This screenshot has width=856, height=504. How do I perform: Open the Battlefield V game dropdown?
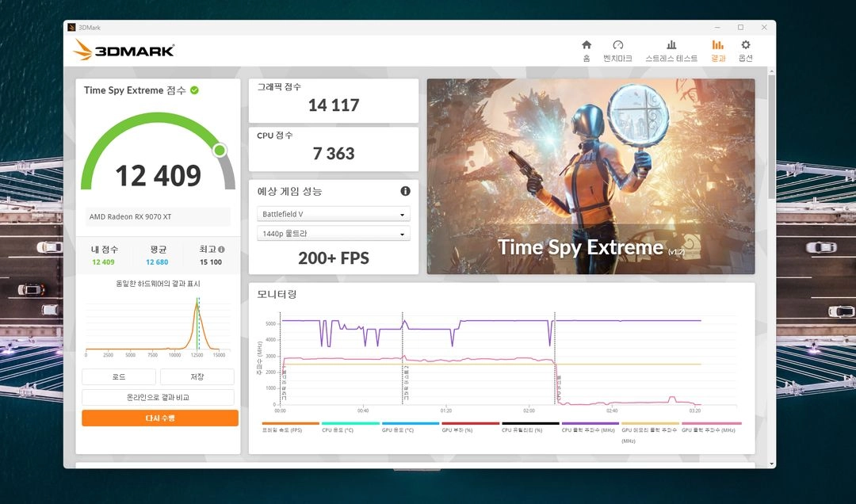333,214
